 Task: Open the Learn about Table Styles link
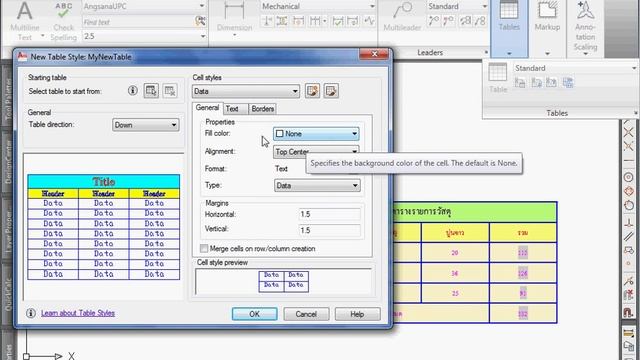click(x=78, y=313)
